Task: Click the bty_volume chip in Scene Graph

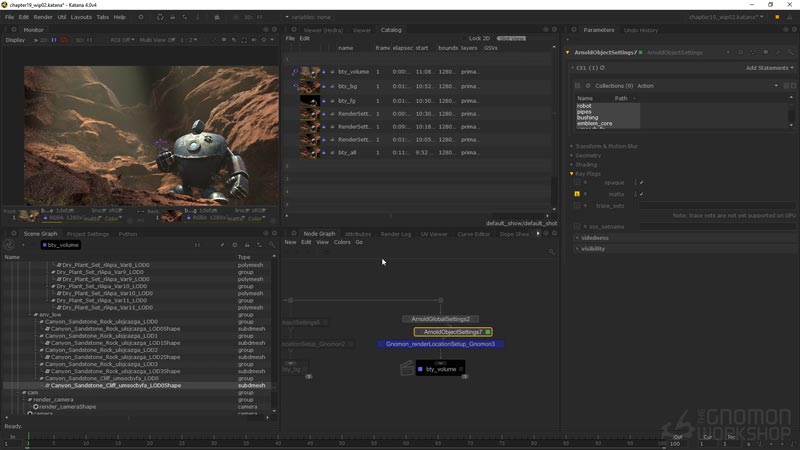Action: point(61,245)
